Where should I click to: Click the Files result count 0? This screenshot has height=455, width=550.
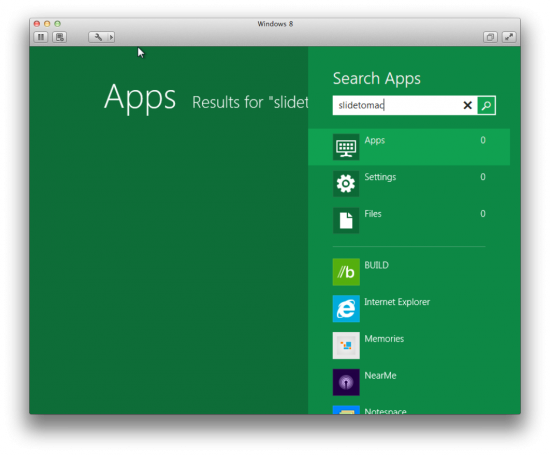click(483, 214)
